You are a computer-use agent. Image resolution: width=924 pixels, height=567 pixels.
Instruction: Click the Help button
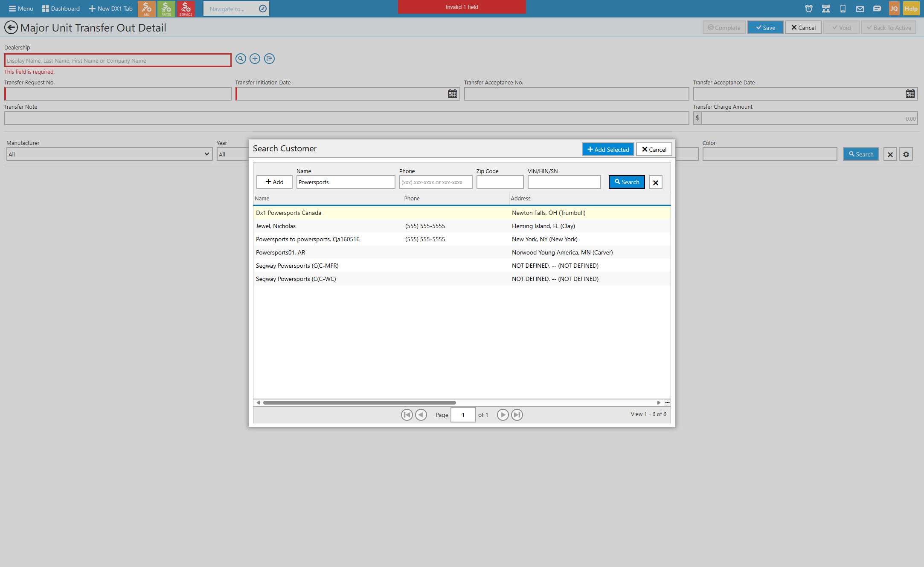coord(911,9)
